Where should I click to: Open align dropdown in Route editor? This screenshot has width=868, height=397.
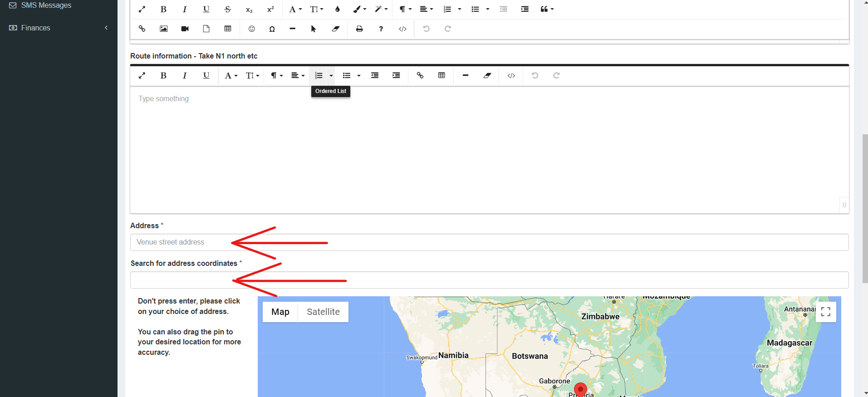click(298, 75)
